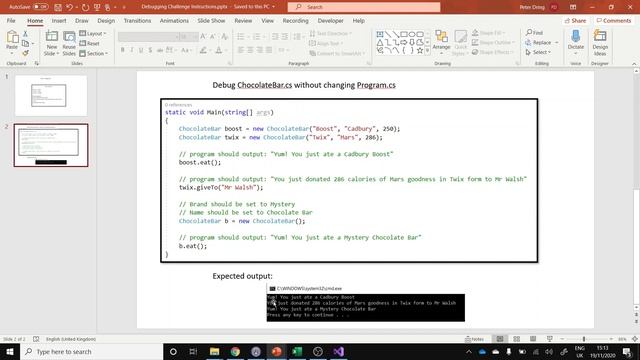Click the Reset slide button
Viewport: 640px width, 360px height.
(89, 43)
